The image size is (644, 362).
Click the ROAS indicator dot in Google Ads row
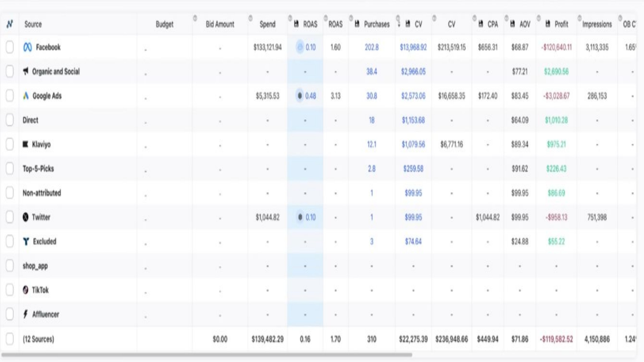tap(300, 96)
